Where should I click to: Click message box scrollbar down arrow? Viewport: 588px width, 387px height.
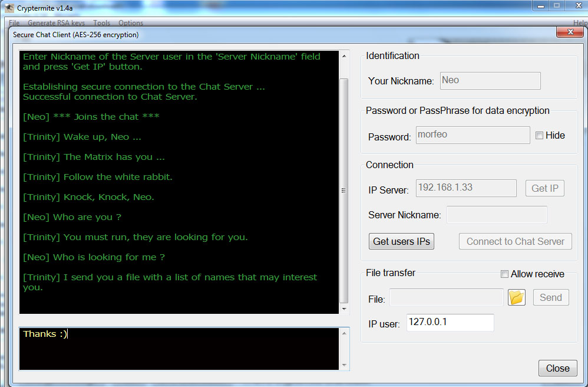pyautogui.click(x=344, y=365)
